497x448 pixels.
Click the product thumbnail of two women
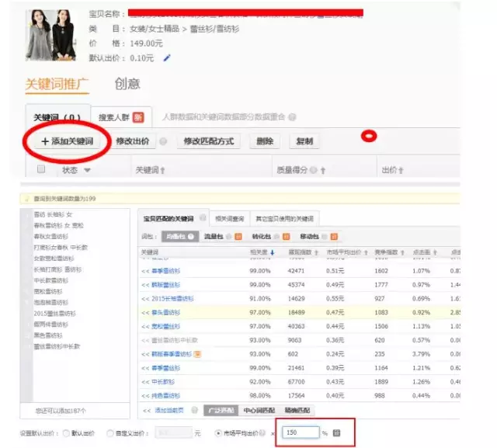click(x=51, y=35)
